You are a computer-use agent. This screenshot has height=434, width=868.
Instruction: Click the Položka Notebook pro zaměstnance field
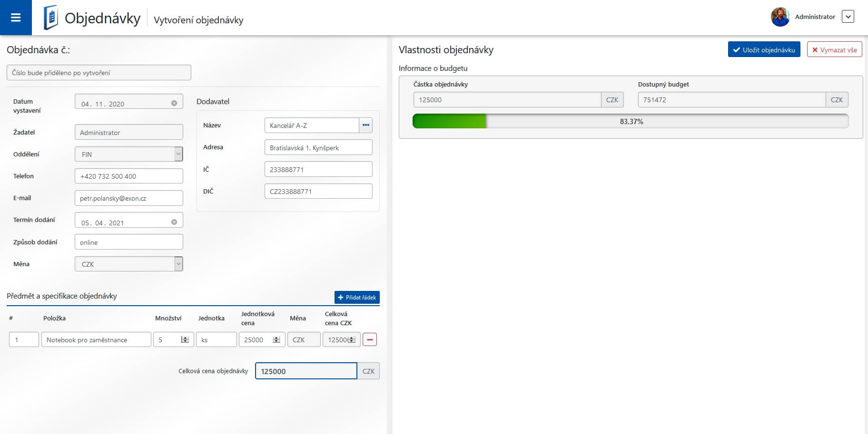(96, 339)
